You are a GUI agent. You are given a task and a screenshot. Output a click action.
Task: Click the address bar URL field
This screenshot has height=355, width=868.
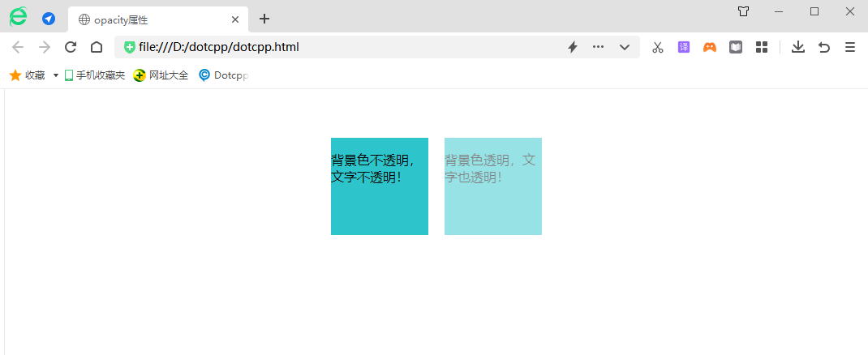[341, 47]
